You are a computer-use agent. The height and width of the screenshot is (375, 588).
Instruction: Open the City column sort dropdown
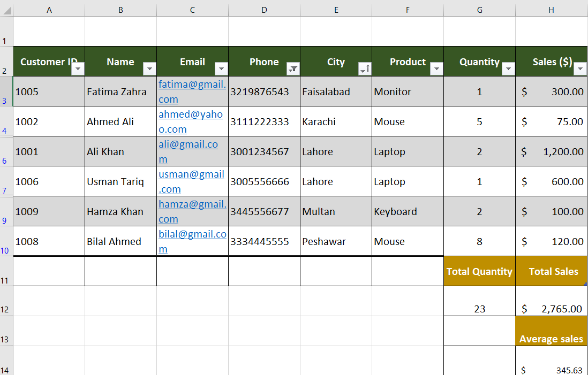365,69
